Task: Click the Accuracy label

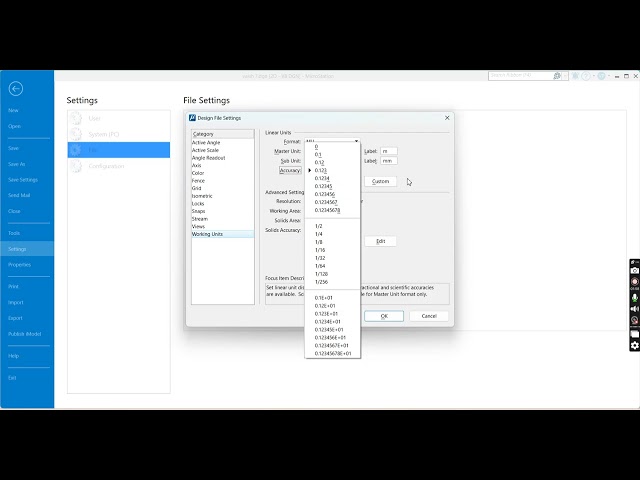Action: pos(290,170)
